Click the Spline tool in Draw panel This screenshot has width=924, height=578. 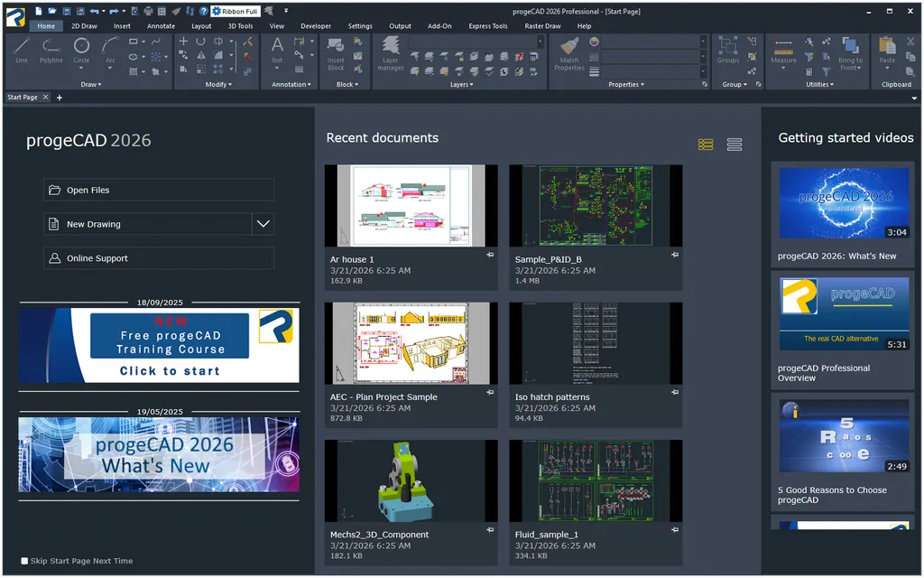[x=155, y=42]
